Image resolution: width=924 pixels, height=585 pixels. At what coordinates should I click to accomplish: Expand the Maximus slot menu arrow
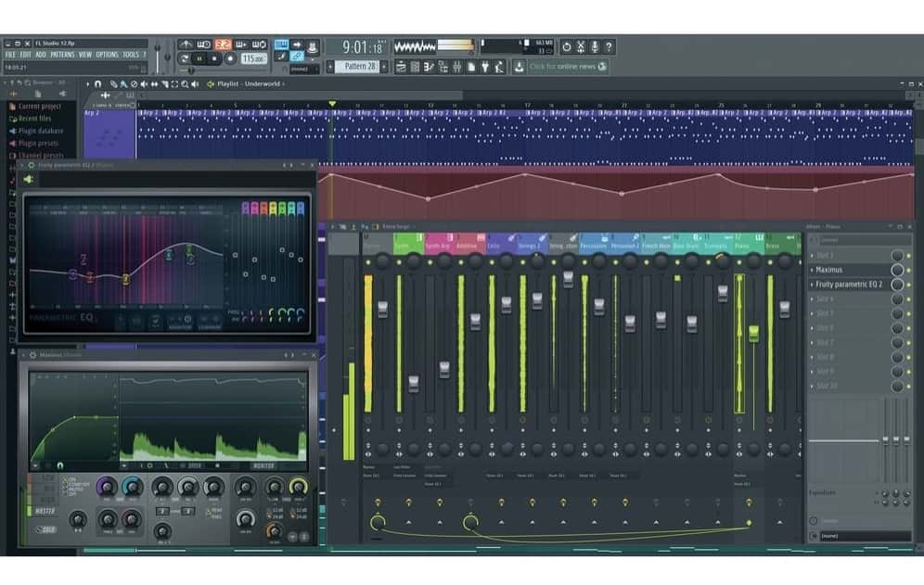click(x=812, y=270)
